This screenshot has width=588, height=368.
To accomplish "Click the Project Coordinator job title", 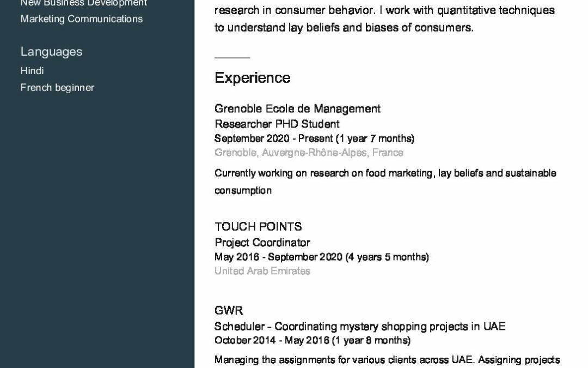I will (x=262, y=243).
